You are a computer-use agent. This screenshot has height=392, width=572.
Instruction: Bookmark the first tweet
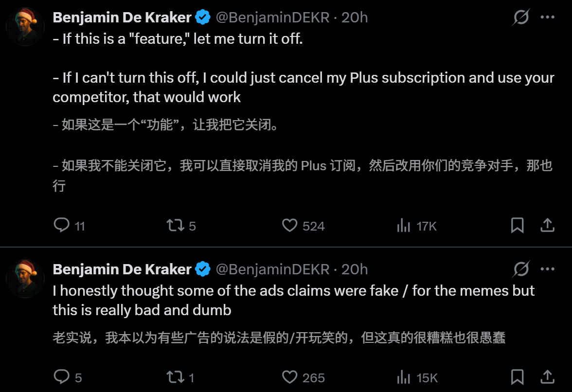pos(517,226)
